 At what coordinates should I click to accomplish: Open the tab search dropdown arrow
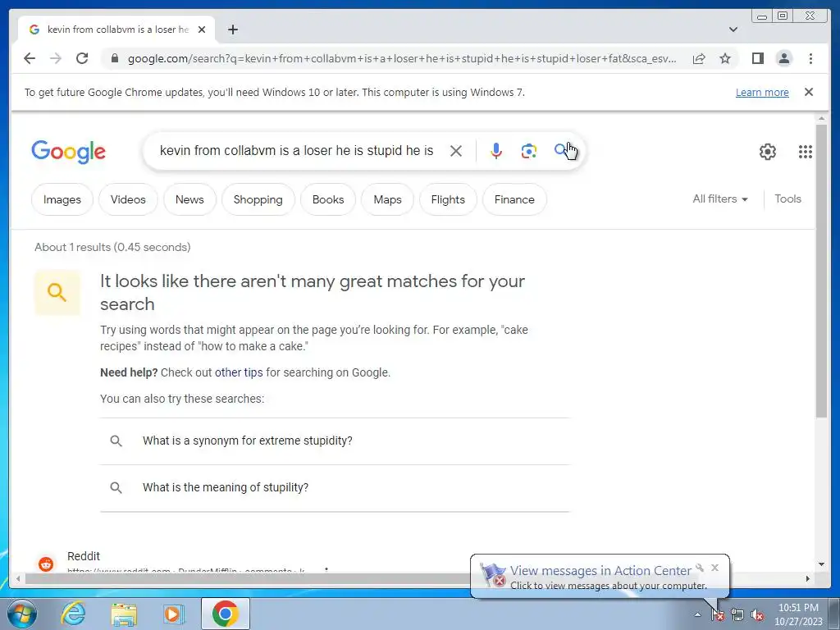coord(733,30)
